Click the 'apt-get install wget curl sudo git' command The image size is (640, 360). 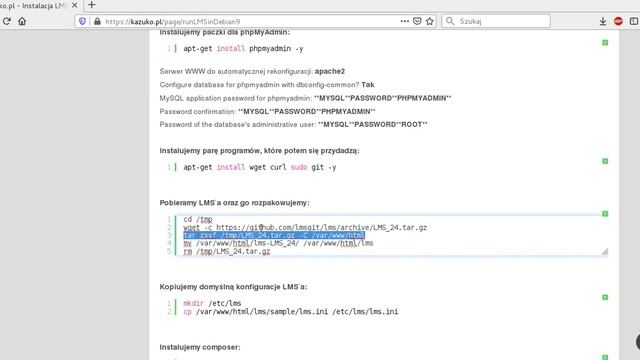[x=260, y=167]
